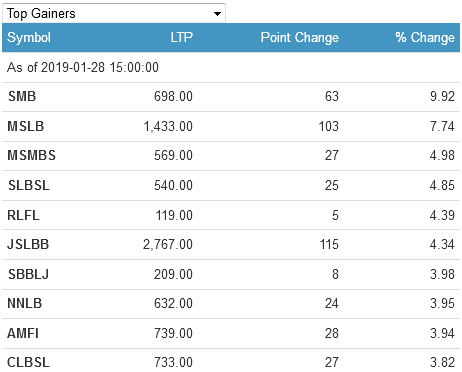Viewport: 462px width, 372px height.
Task: Click the AMFI symbol
Action: click(23, 333)
